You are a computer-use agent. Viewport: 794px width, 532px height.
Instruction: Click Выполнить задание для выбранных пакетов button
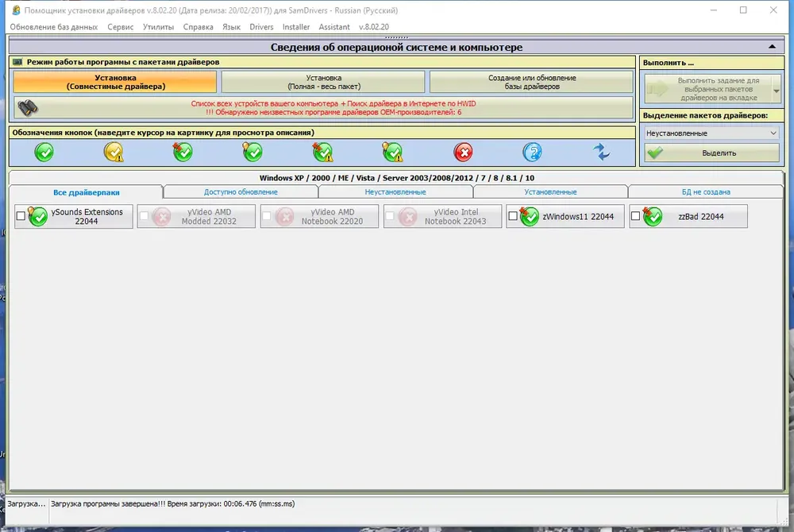coord(711,89)
